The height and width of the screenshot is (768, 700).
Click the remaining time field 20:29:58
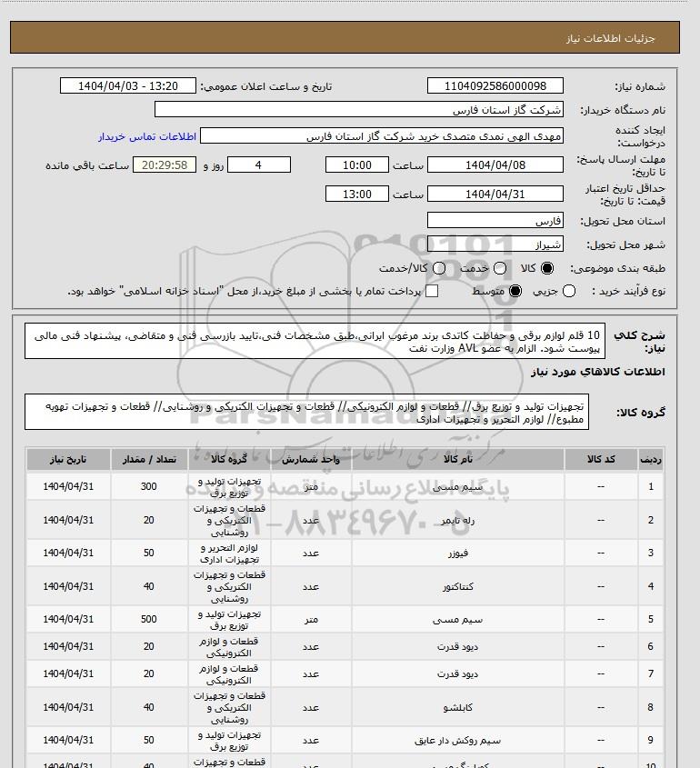tap(165, 165)
